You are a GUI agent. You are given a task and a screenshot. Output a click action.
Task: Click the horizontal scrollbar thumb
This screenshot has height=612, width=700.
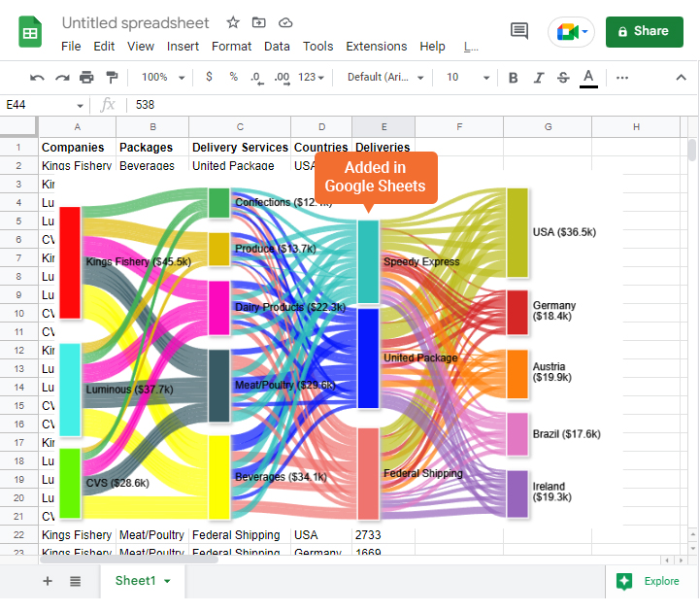click(129, 560)
